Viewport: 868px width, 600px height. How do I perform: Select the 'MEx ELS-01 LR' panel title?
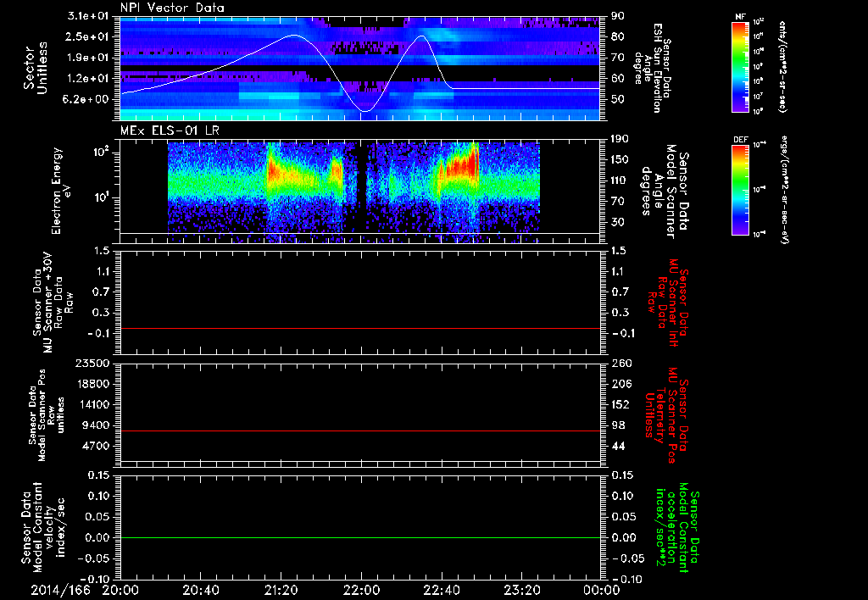tap(170, 131)
